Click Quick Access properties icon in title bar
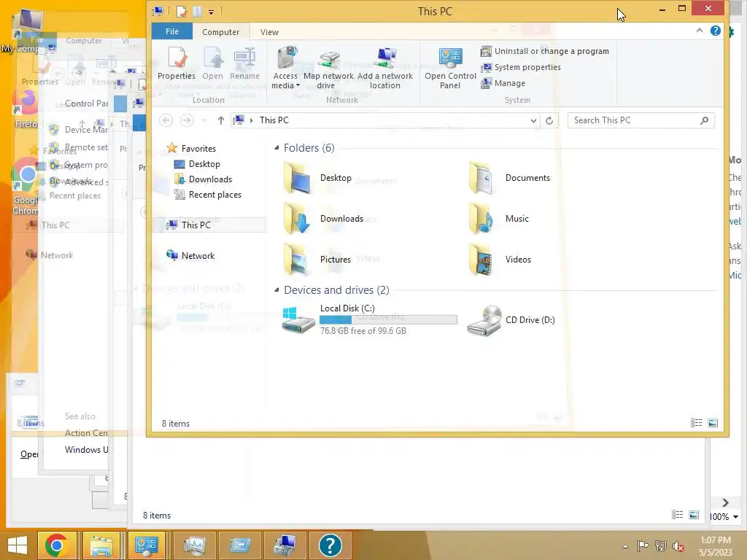The height and width of the screenshot is (560, 747). tap(181, 12)
